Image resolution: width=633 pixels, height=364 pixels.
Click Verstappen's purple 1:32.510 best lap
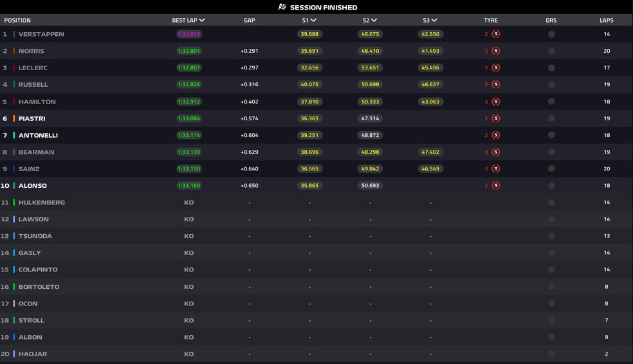(189, 34)
